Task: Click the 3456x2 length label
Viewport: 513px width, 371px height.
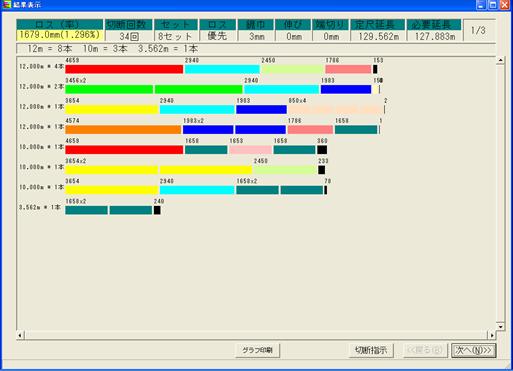Action: point(76,80)
